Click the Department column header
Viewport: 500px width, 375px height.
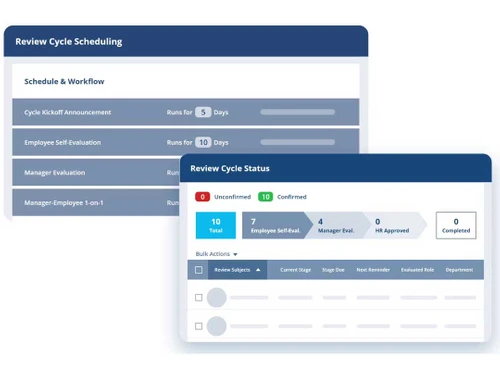[x=459, y=270]
